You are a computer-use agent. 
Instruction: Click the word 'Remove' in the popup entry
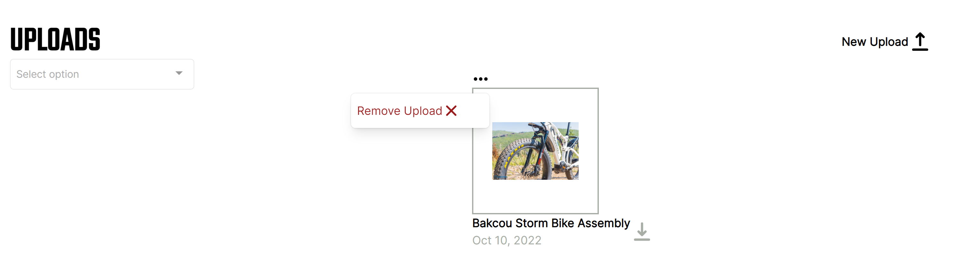coord(379,111)
